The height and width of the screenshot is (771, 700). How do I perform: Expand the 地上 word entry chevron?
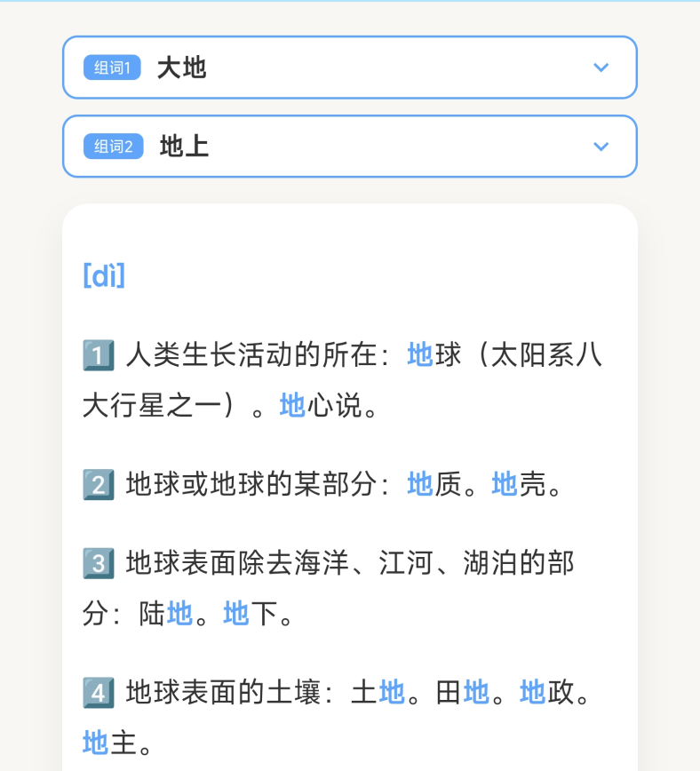click(x=601, y=146)
